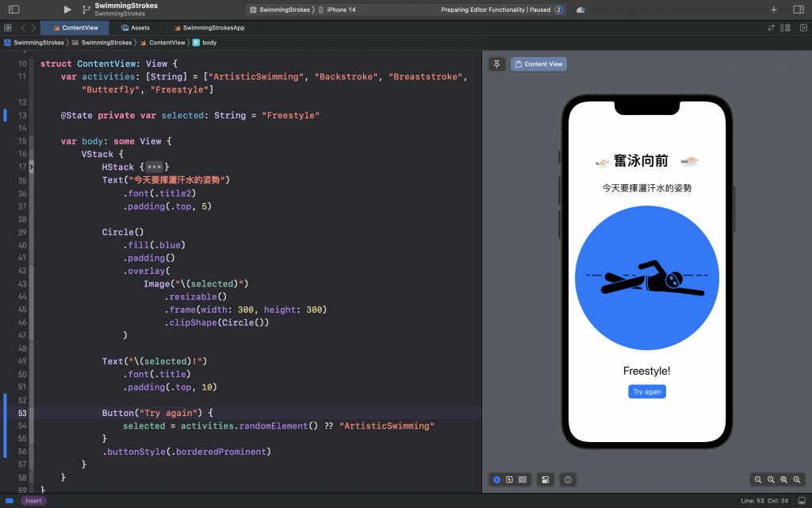Open preview on device button
This screenshot has height=508, width=812.
(568, 479)
